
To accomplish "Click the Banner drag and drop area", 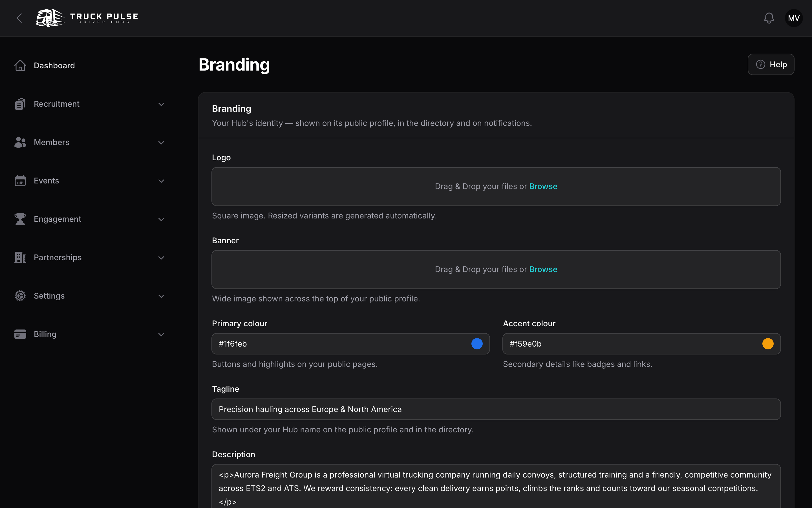I will click(x=496, y=270).
